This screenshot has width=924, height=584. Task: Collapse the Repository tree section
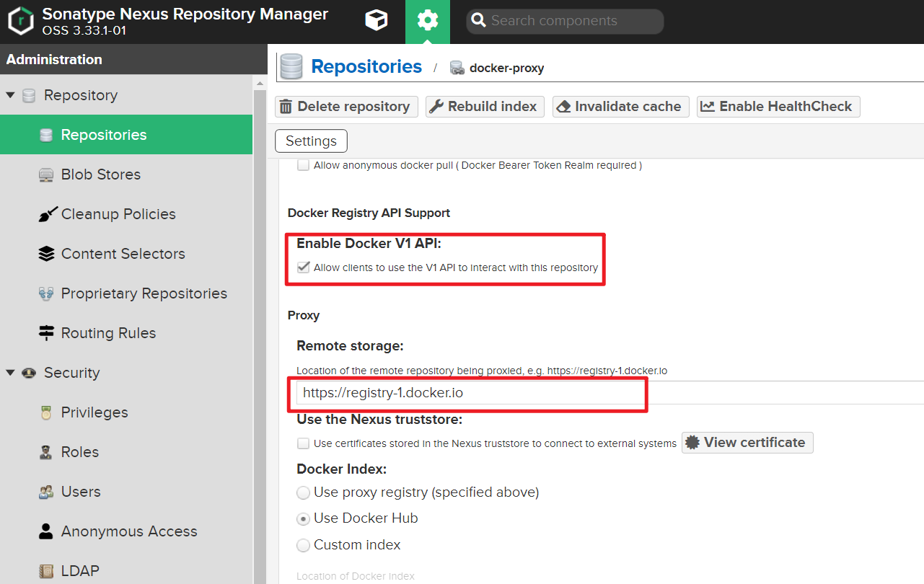pos(10,95)
